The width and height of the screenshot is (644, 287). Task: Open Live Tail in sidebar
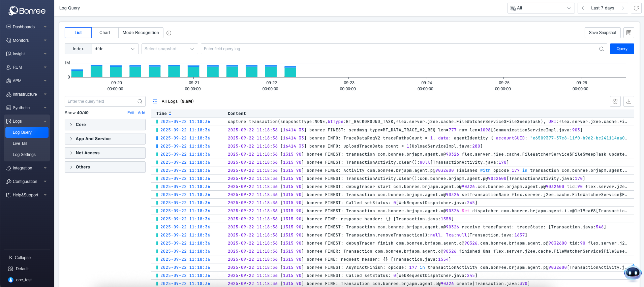[x=20, y=143]
